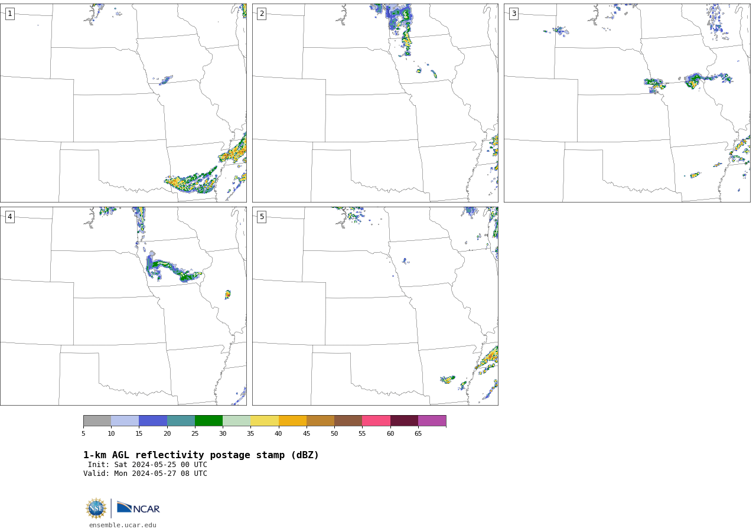756x532 pixels.
Task: Click the teal 20-25 dBZ swatch
Action: coord(181,421)
